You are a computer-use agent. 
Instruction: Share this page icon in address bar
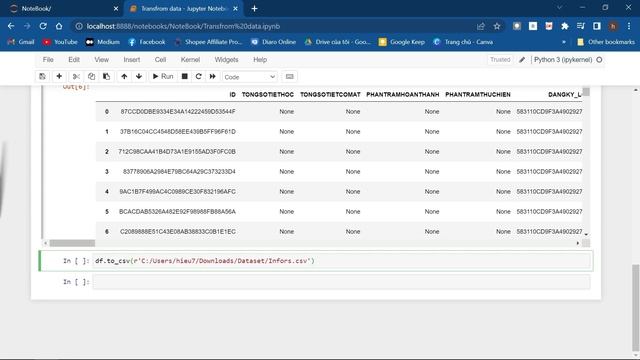coord(481,26)
